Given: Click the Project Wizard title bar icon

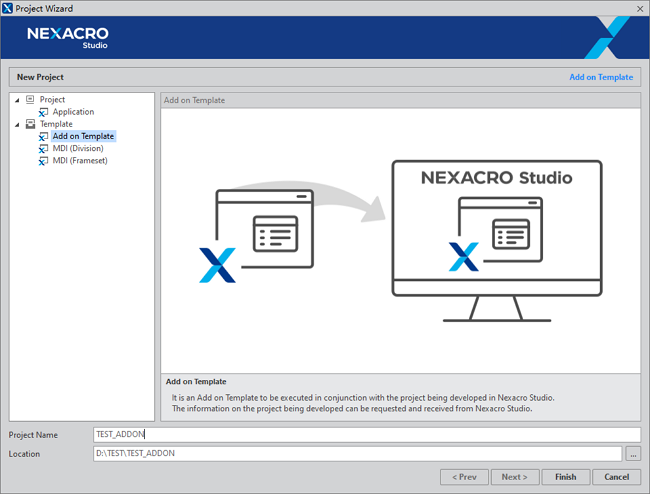Looking at the screenshot, I should coord(8,8).
